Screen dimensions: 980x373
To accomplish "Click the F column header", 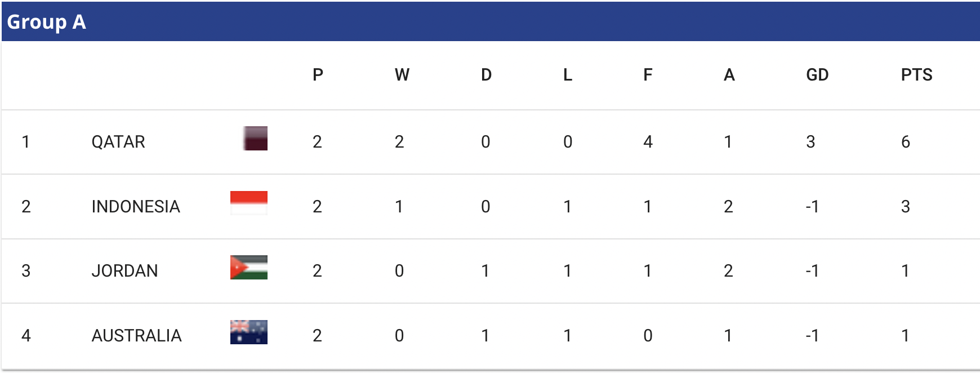I will point(648,75).
